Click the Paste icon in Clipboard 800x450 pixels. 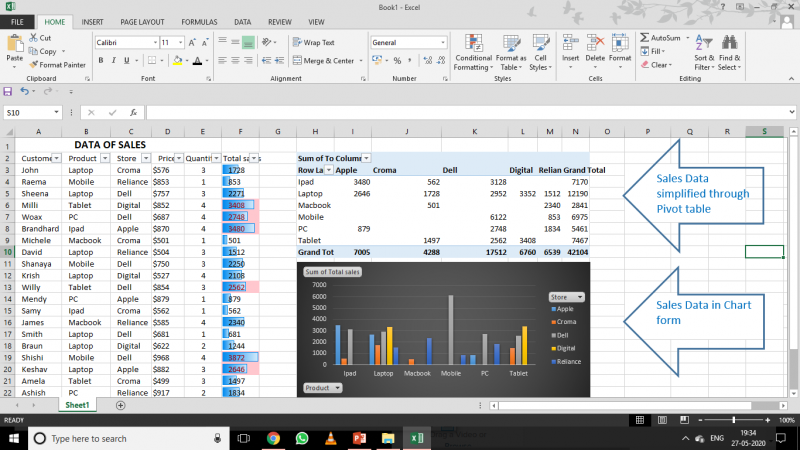tap(15, 45)
